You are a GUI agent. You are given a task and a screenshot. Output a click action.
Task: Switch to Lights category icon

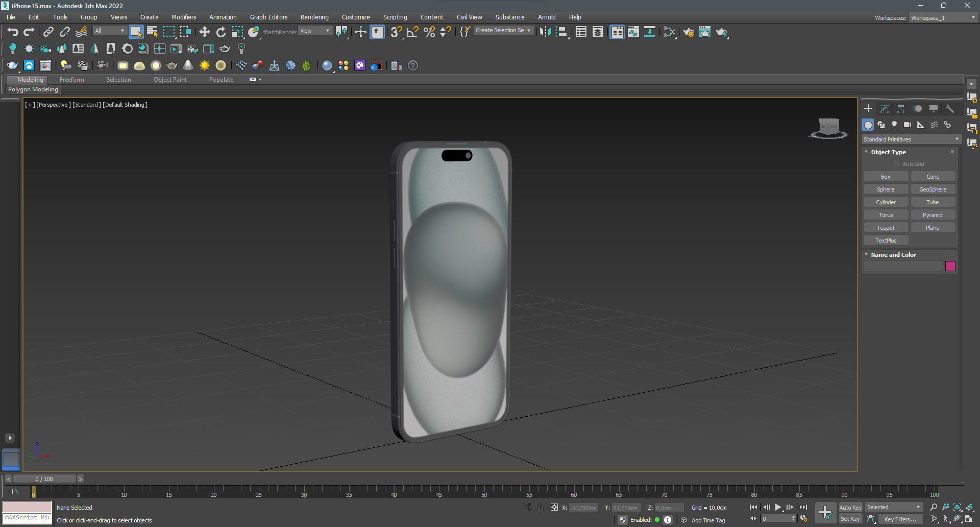(x=894, y=125)
